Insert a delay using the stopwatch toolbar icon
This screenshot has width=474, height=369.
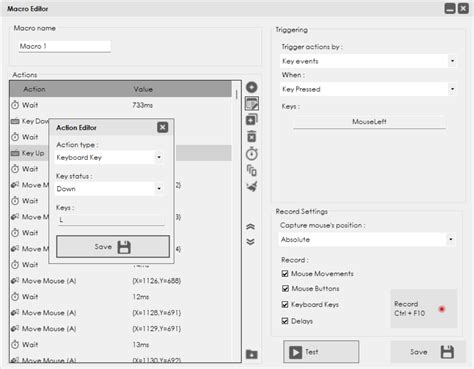click(252, 153)
